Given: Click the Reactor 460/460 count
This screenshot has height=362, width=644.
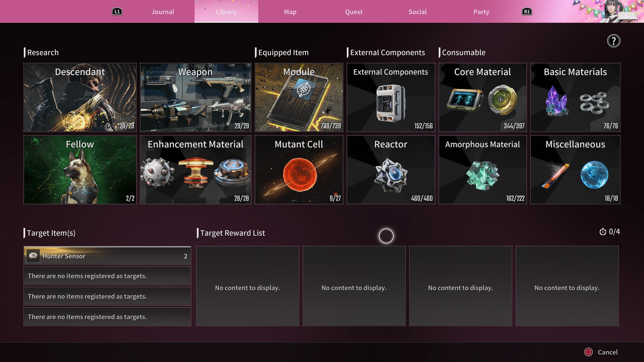Looking at the screenshot, I should click(422, 198).
